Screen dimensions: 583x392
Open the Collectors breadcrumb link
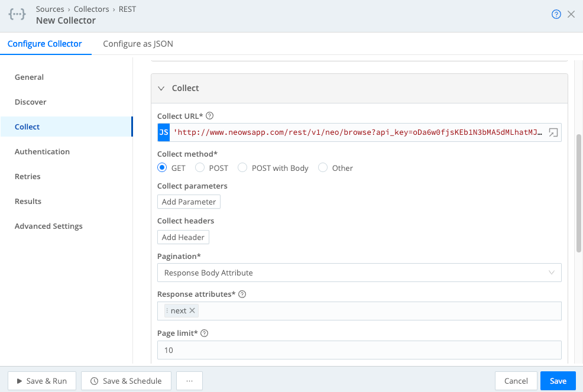click(x=92, y=9)
